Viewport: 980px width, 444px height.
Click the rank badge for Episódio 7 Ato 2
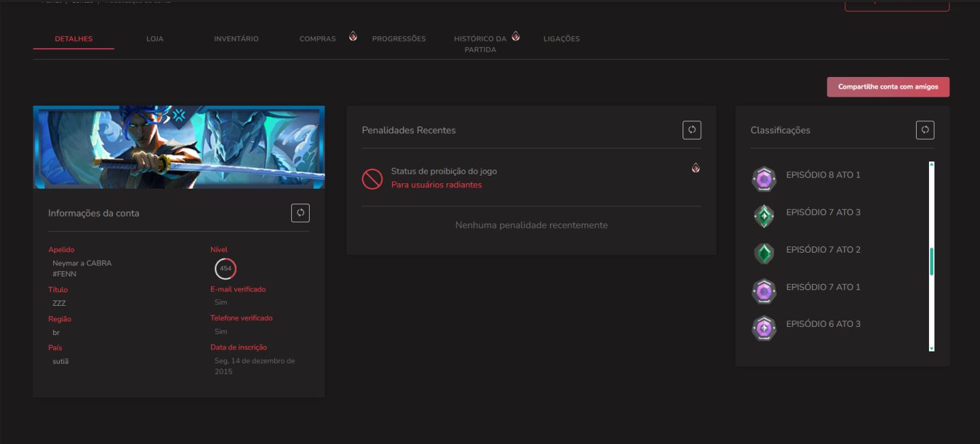pyautogui.click(x=764, y=254)
